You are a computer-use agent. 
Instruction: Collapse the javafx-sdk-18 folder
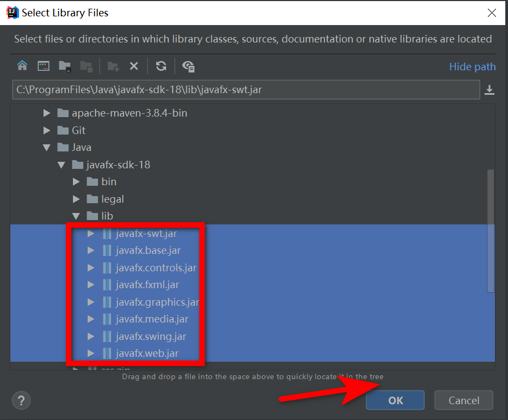(x=61, y=165)
